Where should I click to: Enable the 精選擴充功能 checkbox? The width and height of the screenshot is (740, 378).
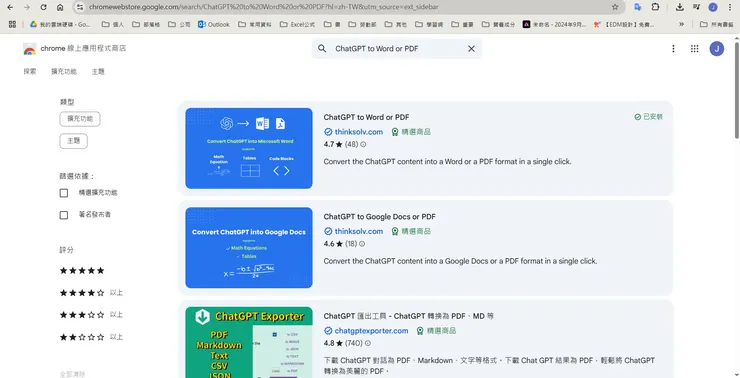coord(64,193)
